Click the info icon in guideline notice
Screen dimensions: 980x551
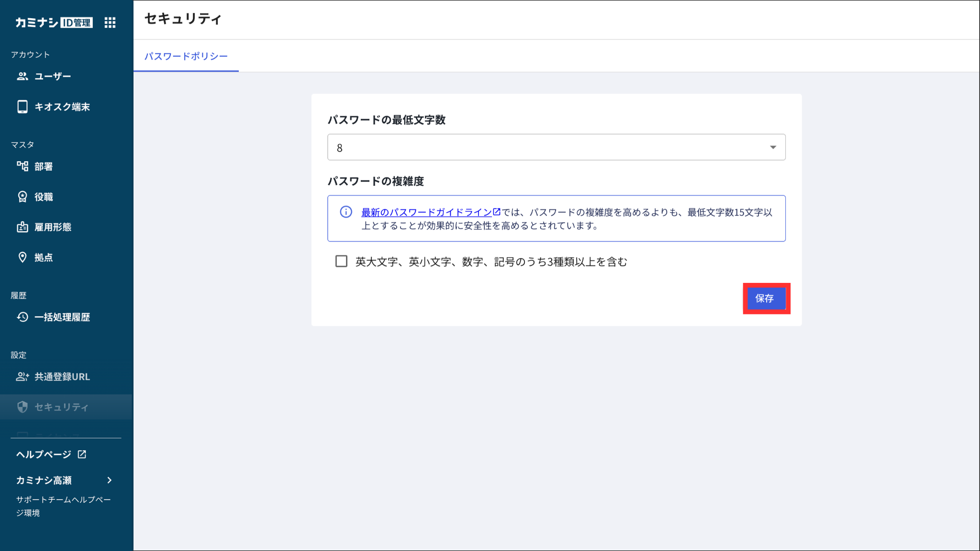point(346,212)
